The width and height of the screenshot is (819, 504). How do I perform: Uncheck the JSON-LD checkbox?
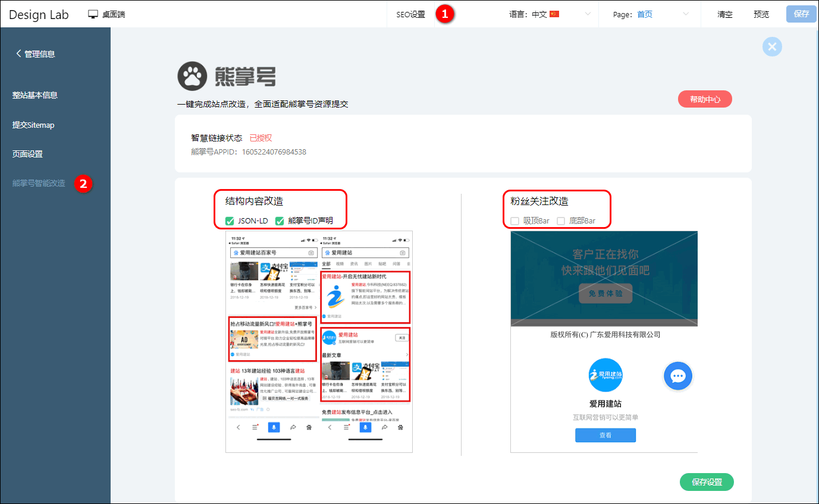(x=230, y=221)
